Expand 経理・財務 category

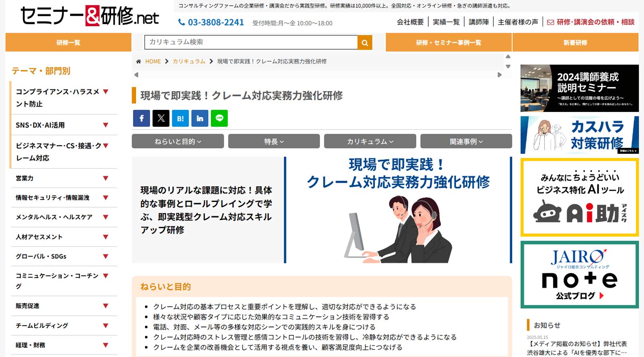click(x=106, y=345)
